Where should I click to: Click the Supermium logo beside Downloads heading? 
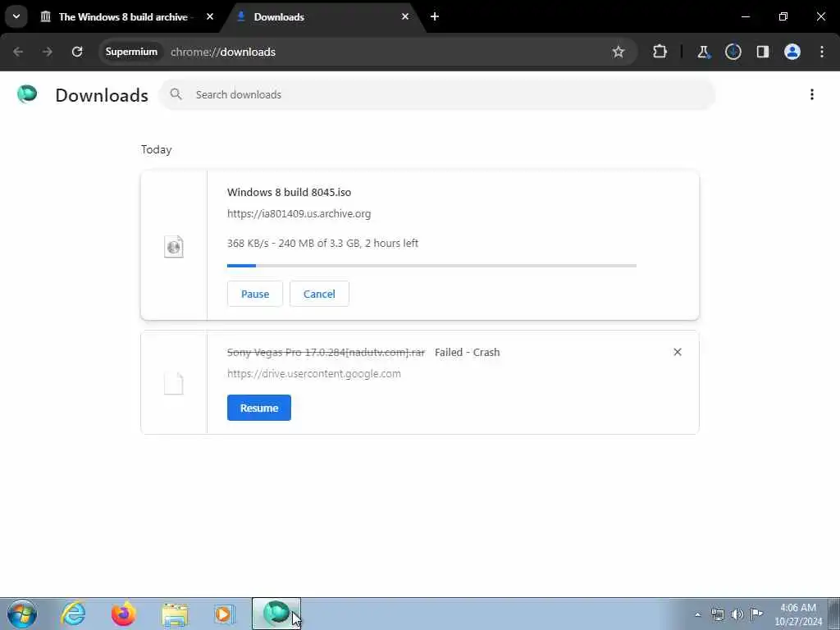(27, 94)
